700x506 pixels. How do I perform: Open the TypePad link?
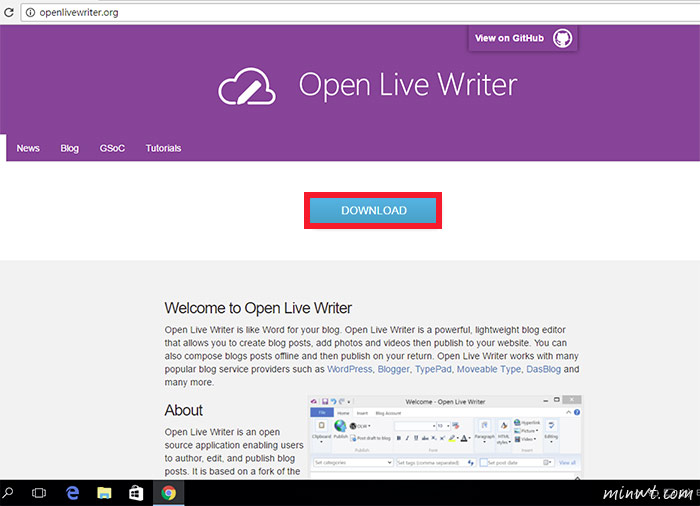[433, 369]
